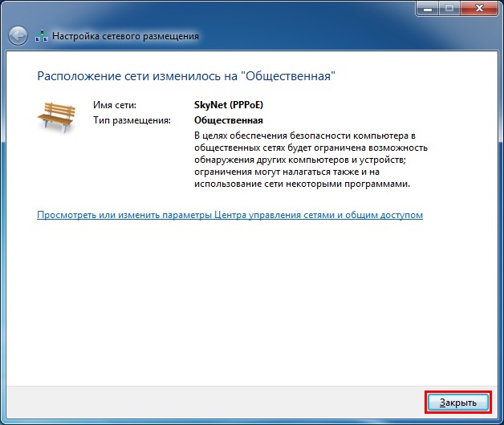Click the public network security description paragraph

[x=311, y=160]
